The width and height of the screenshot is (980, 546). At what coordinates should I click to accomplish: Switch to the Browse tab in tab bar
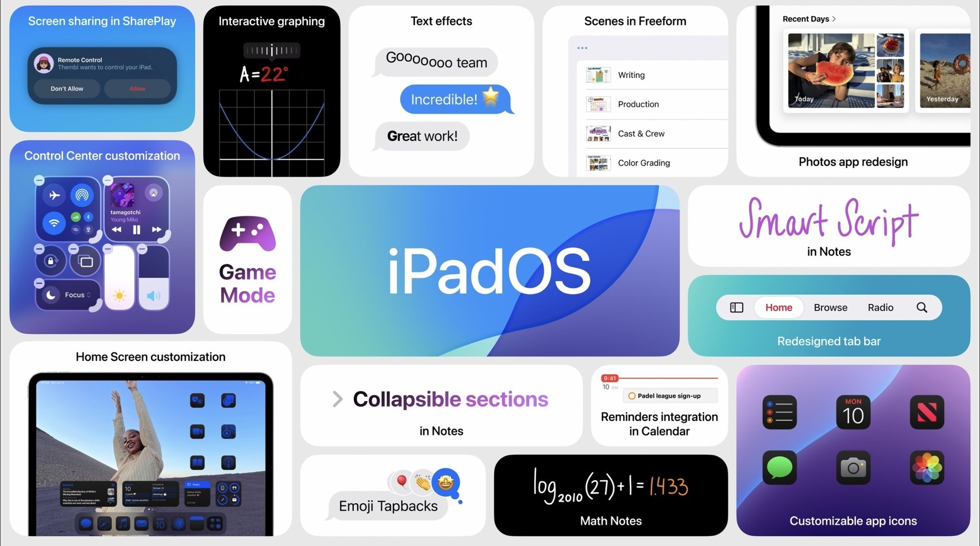tap(831, 307)
